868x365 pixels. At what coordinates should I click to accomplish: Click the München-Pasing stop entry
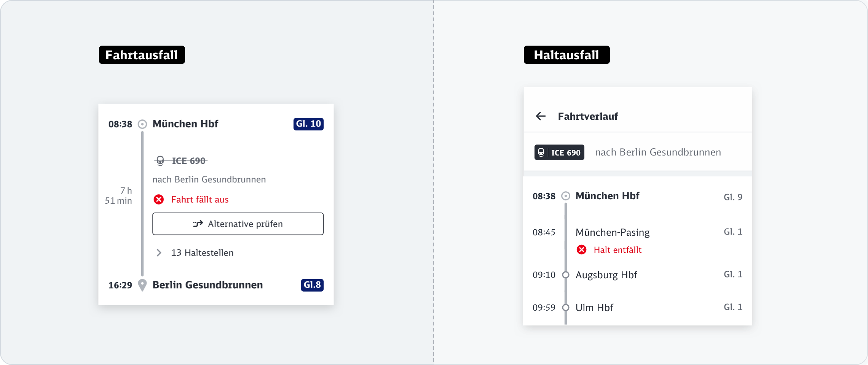(x=612, y=232)
